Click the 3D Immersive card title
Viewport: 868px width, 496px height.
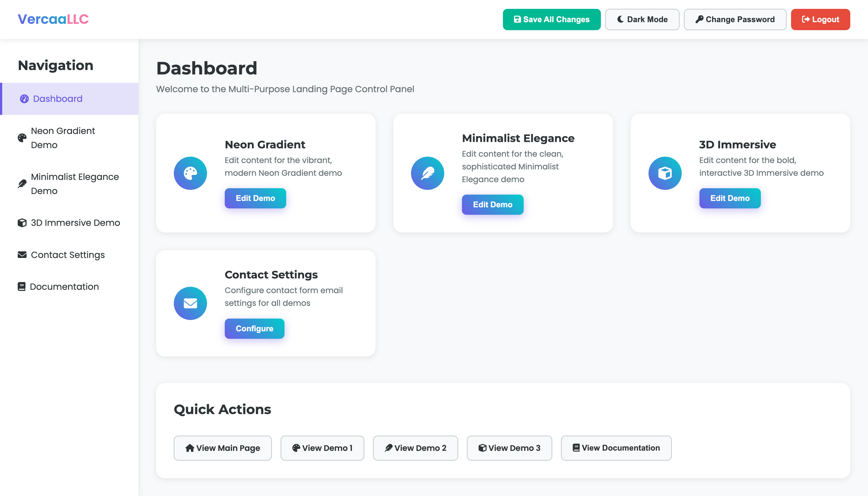(x=738, y=145)
